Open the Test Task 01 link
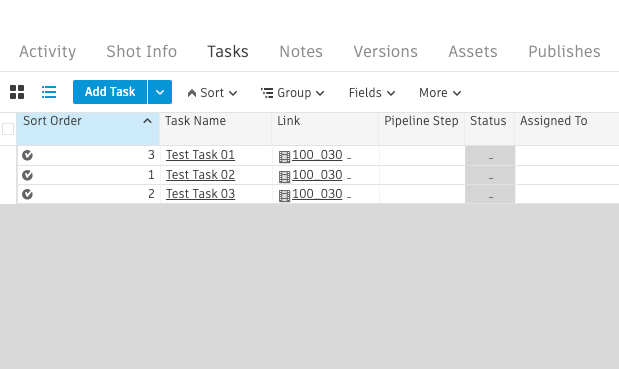This screenshot has height=369, width=619. click(200, 155)
